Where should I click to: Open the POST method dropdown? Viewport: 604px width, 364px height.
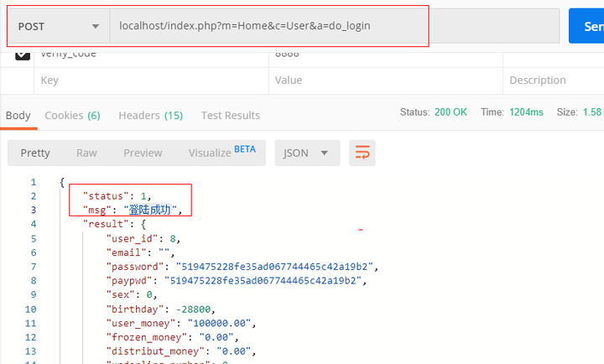click(59, 26)
